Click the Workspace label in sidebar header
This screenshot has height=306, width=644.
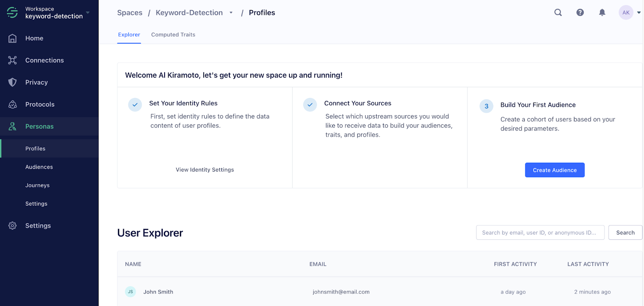[39, 9]
